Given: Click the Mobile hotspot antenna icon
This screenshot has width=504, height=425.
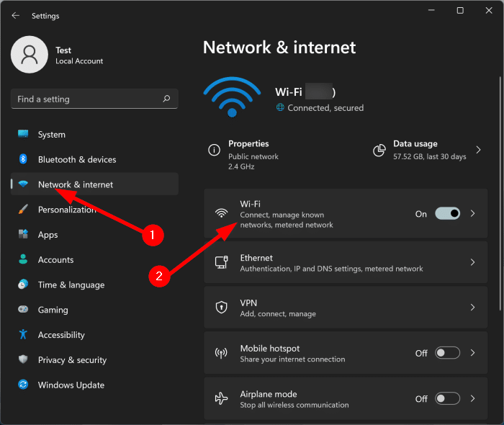Looking at the screenshot, I should tap(221, 353).
